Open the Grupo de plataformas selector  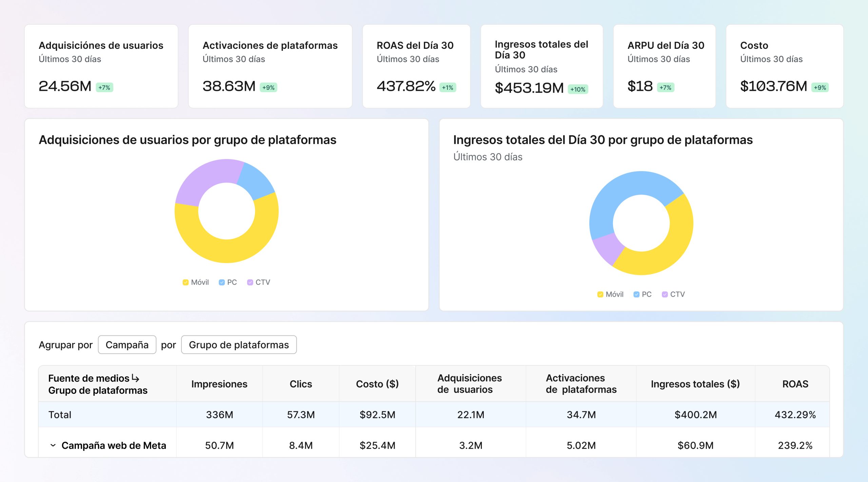239,344
